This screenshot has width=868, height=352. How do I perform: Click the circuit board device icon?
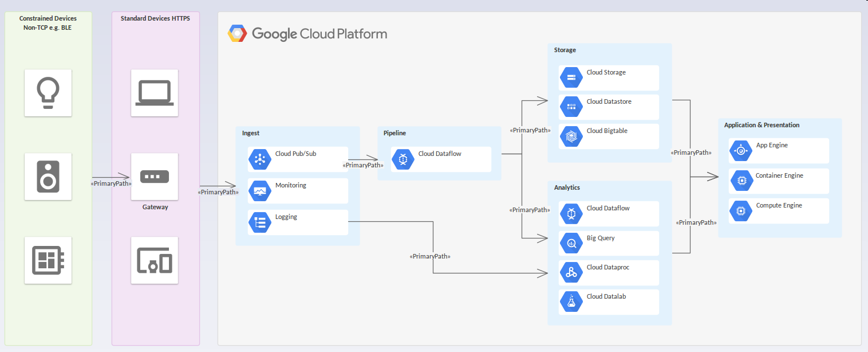coord(48,260)
